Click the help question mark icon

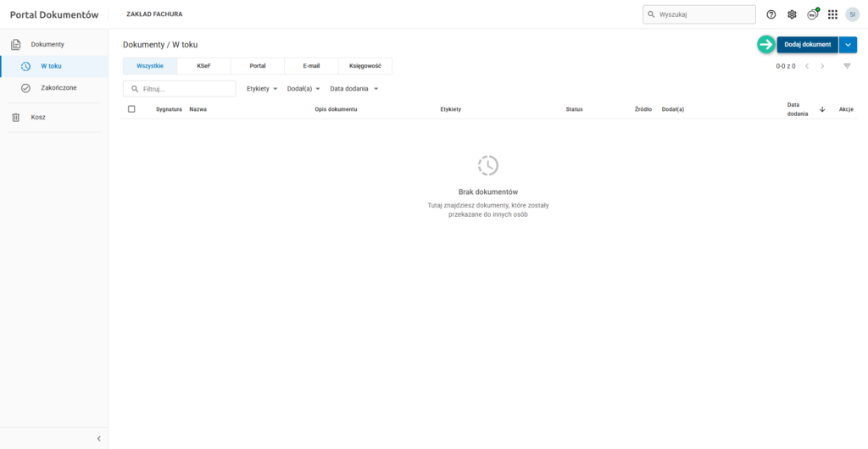771,14
